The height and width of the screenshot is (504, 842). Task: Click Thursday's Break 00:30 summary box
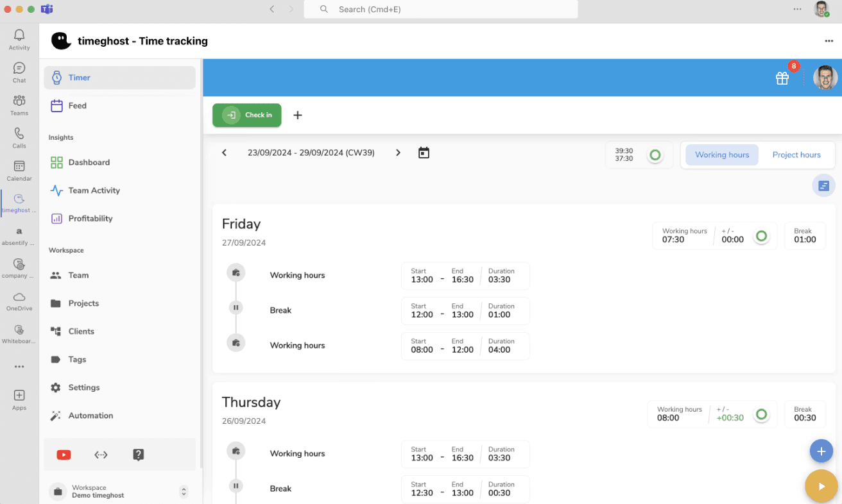point(805,414)
